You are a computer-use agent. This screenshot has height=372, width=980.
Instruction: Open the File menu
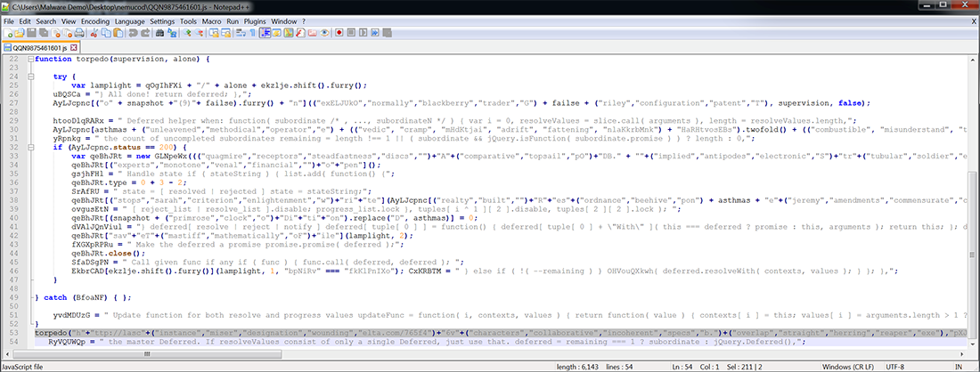[9, 21]
